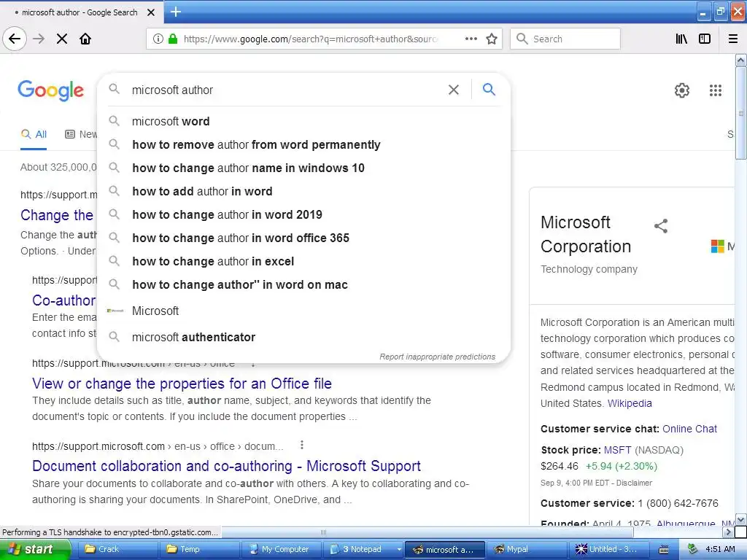Open the Online Chat customer service link
This screenshot has height=560, width=747.
[689, 429]
